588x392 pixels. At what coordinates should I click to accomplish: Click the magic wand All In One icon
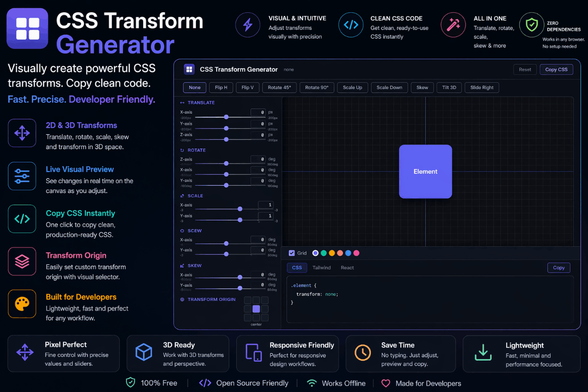click(453, 25)
